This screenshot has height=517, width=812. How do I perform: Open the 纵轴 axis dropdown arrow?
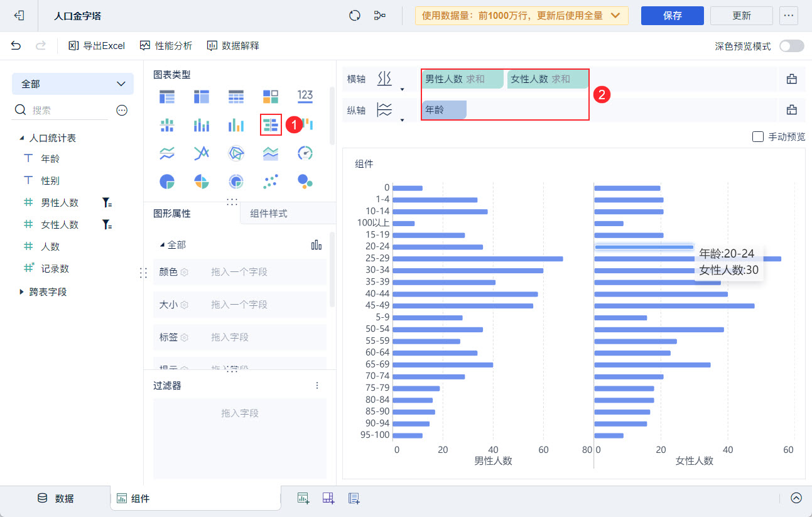[x=402, y=119]
